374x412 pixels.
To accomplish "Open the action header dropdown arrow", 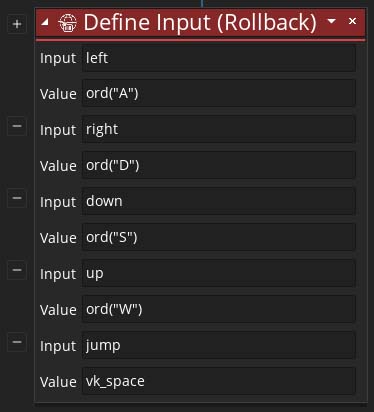I will [x=331, y=21].
